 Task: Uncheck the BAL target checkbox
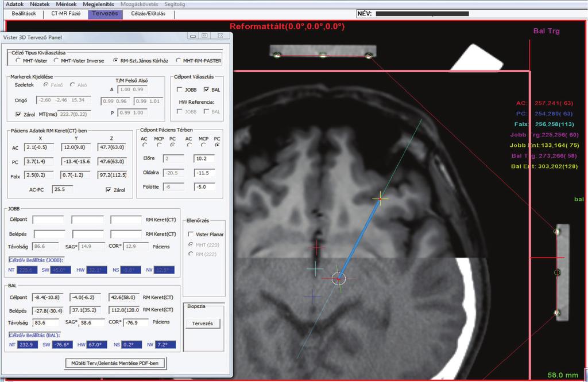(206, 89)
